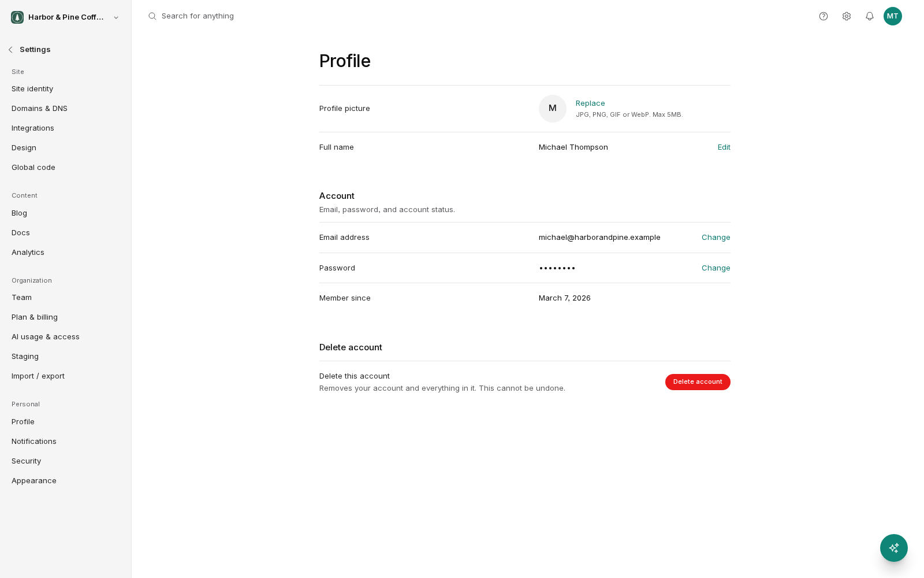
Task: Click the search magnifier icon
Action: [152, 16]
